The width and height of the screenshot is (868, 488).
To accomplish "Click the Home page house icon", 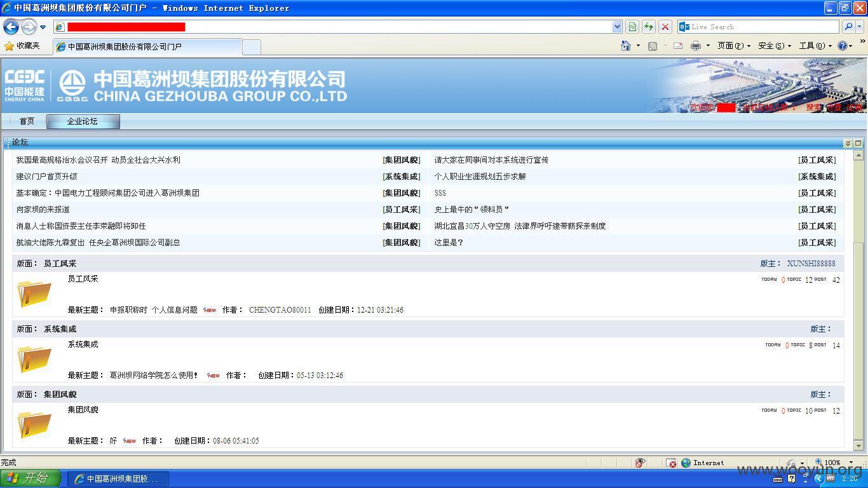I will [626, 46].
